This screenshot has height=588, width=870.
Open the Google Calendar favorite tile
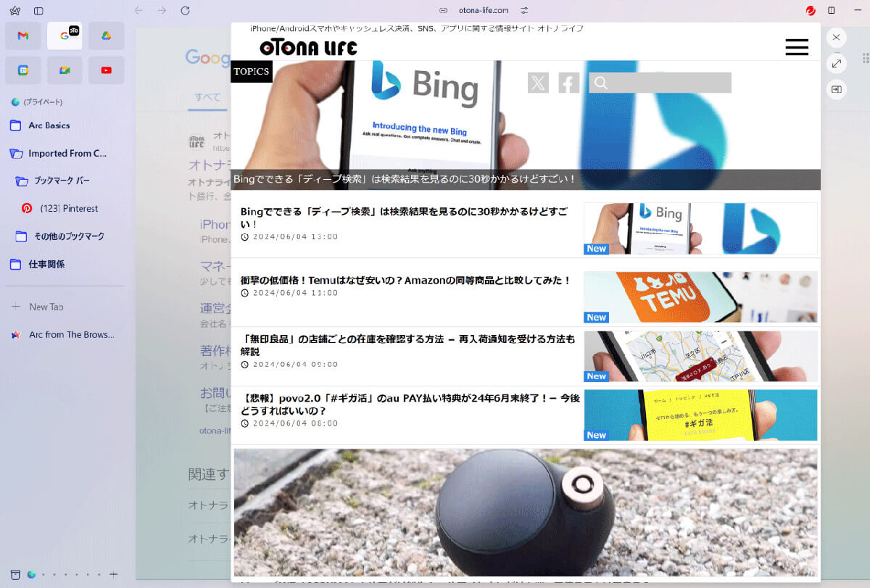(23, 70)
